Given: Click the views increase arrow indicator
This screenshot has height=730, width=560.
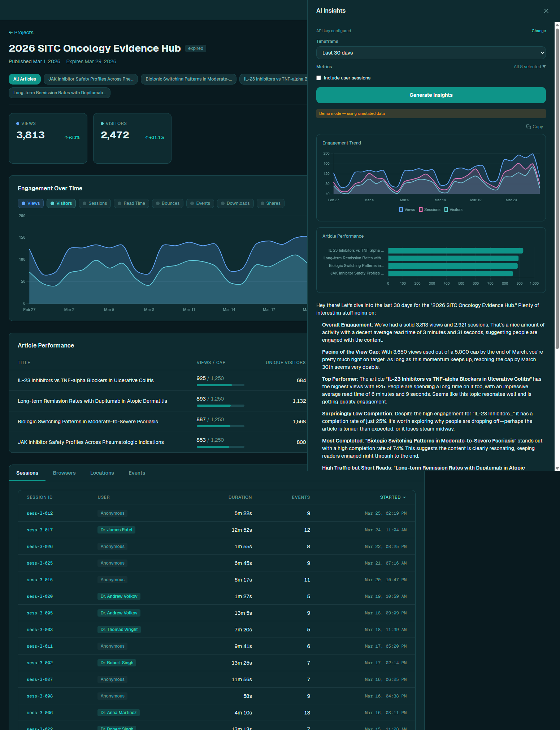Looking at the screenshot, I should (66, 138).
